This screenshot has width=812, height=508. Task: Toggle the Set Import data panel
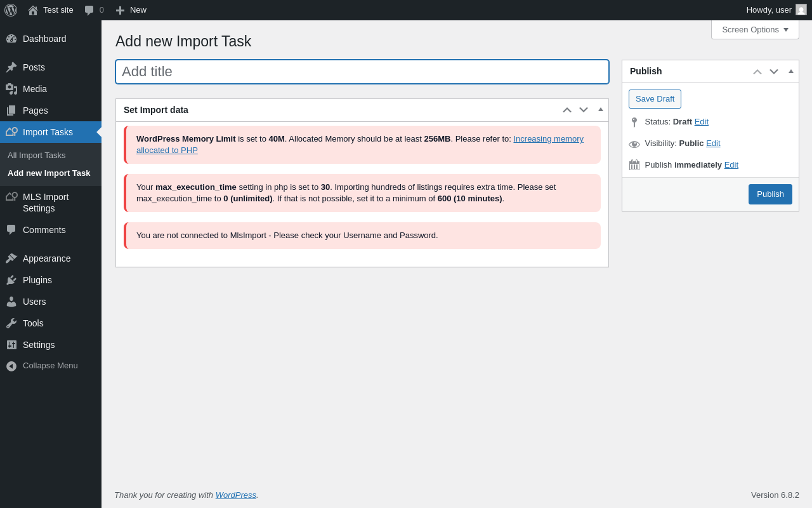coord(601,109)
